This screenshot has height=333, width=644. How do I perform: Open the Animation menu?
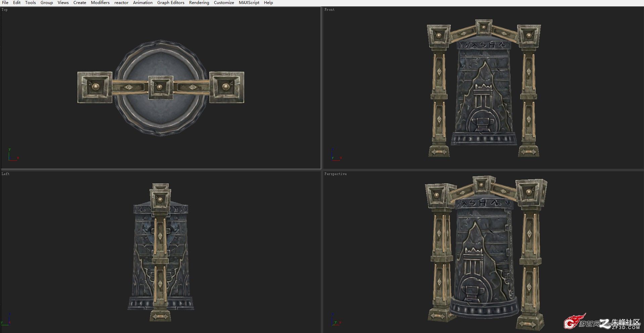click(143, 3)
